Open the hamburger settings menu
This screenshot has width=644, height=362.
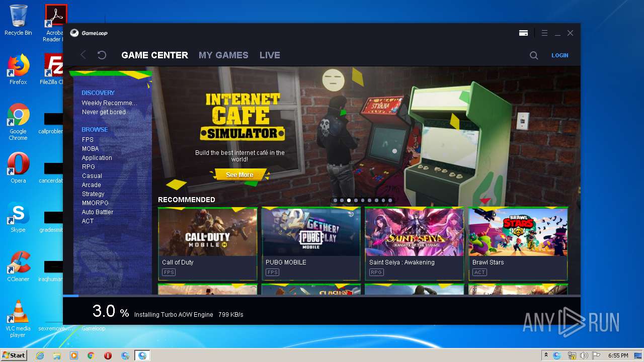click(x=544, y=33)
